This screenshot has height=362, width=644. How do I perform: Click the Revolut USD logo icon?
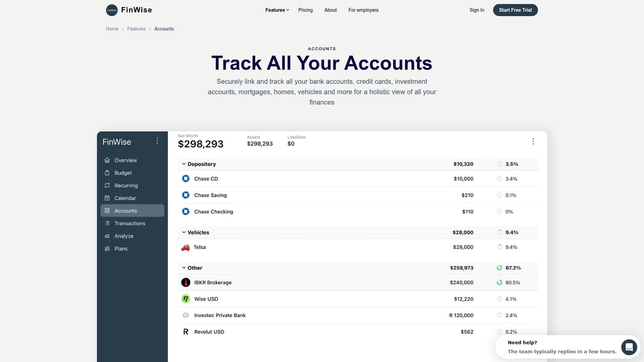click(x=186, y=332)
